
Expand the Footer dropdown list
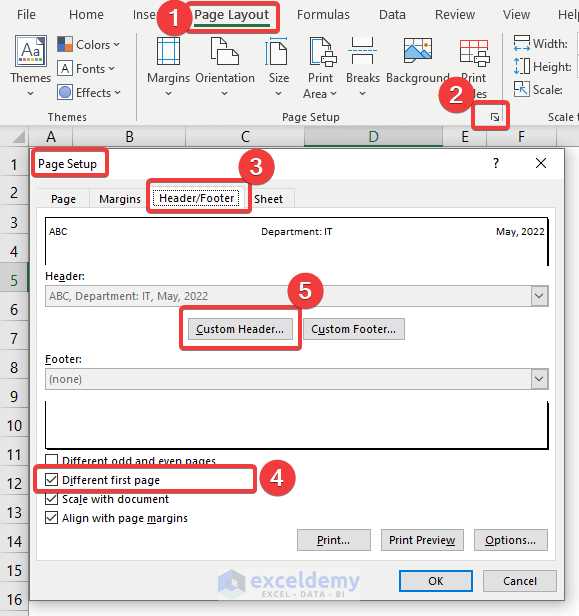tap(539, 379)
